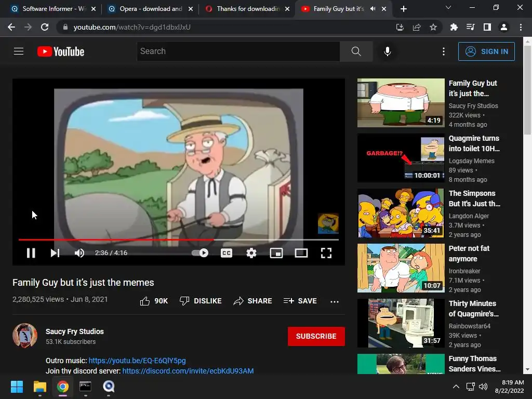Open the Peter 4:19 video thumbnail
This screenshot has height=399, width=532.
point(401,103)
